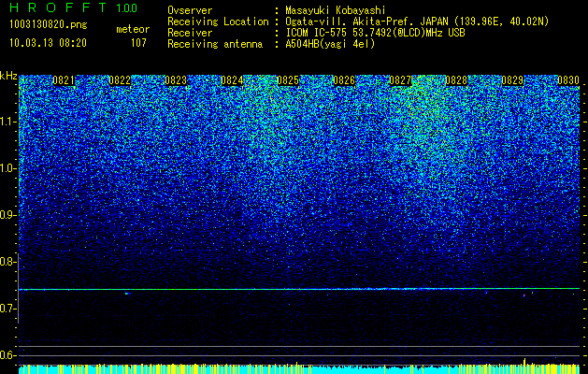The width and height of the screenshot is (588, 374).
Task: Click the meteor label
Action: click(x=133, y=29)
